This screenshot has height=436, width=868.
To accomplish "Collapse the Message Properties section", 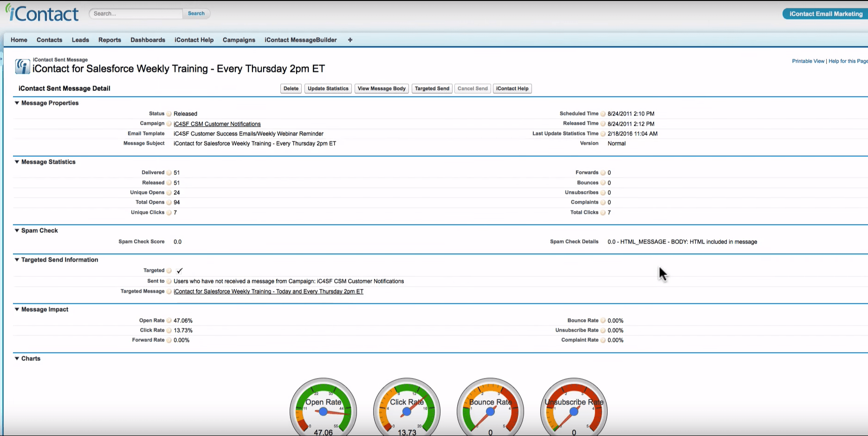I will click(x=17, y=103).
